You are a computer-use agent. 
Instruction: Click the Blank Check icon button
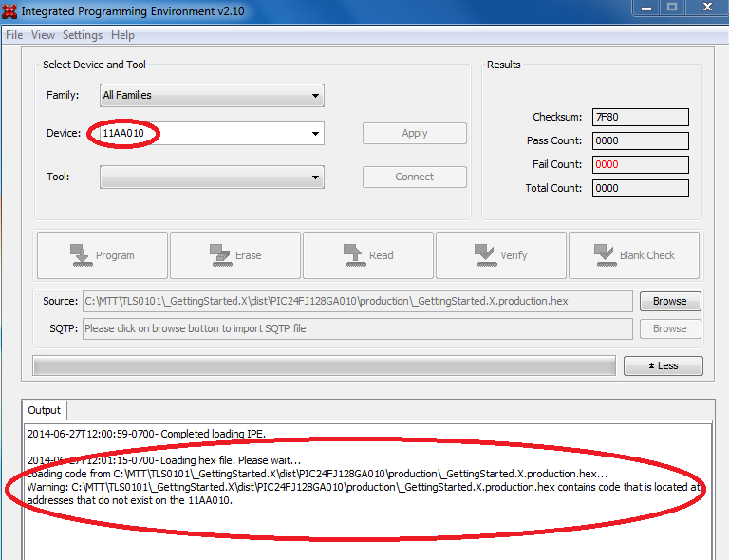pos(633,255)
